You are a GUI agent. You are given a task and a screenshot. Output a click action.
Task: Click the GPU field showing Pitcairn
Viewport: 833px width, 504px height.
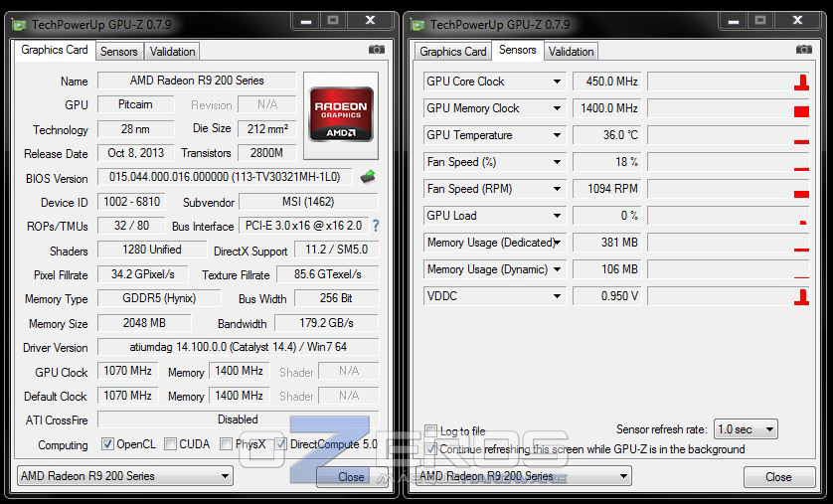coord(135,104)
